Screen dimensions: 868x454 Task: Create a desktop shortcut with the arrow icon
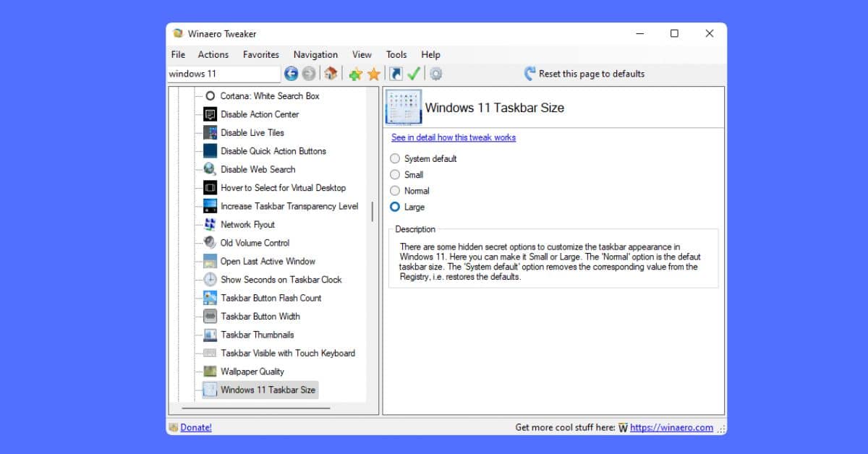pos(398,72)
